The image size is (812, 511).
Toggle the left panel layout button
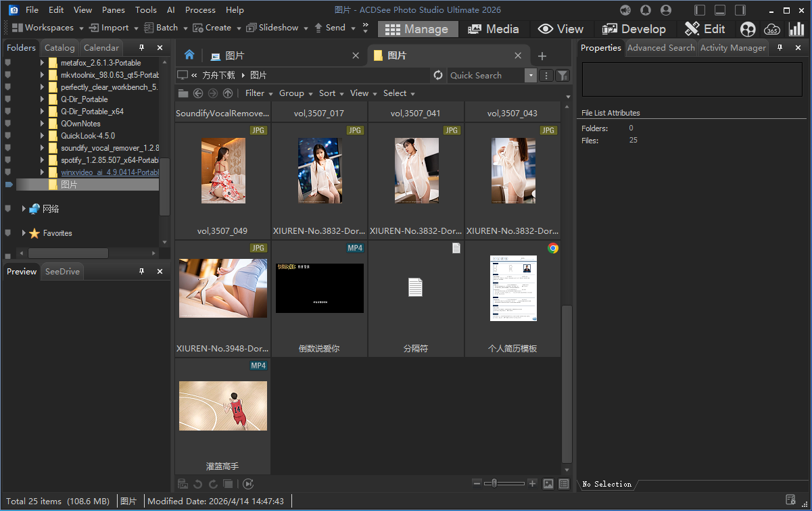[x=699, y=9]
